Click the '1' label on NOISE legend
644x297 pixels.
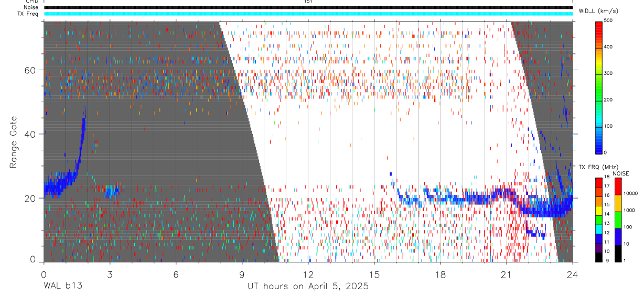click(625, 261)
